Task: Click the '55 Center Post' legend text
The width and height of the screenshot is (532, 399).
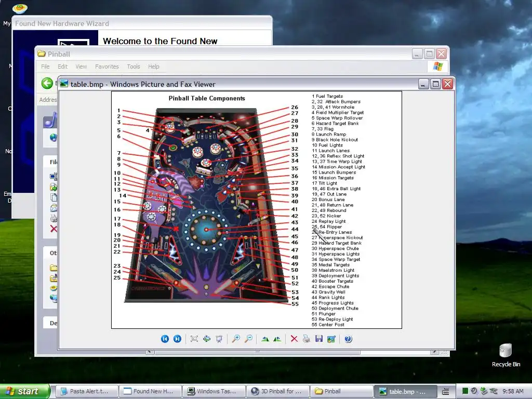Action: click(x=328, y=324)
